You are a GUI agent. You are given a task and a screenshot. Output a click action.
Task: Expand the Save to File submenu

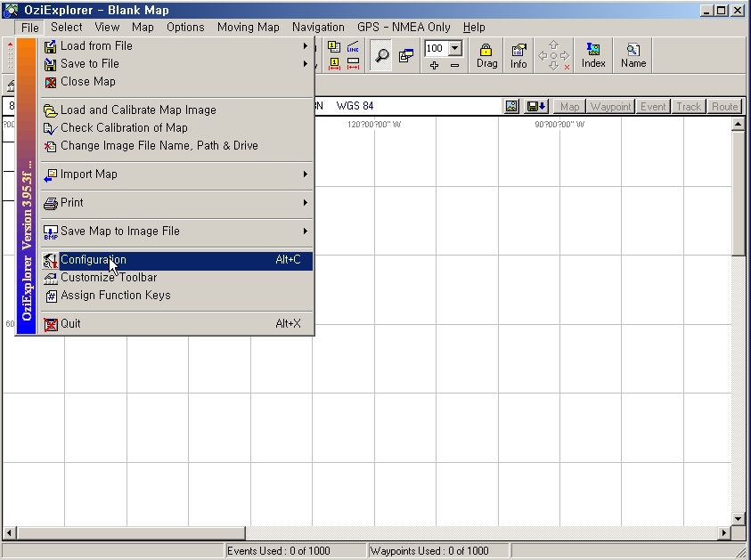pos(176,64)
